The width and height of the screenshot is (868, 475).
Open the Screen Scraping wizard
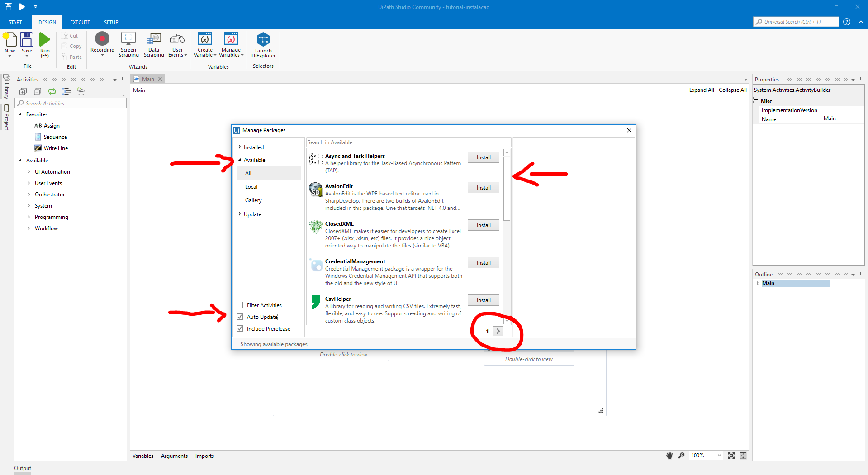128,39
